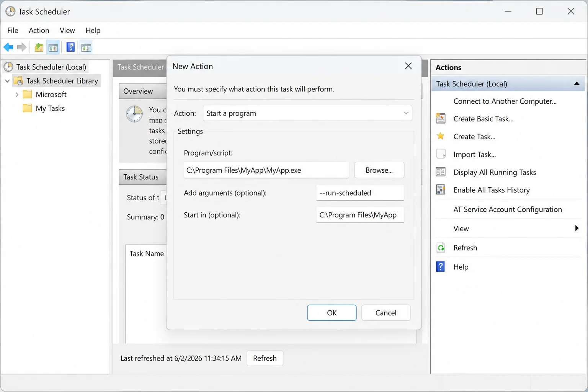The image size is (588, 392).
Task: Cancel the New Action dialog
Action: 386,313
